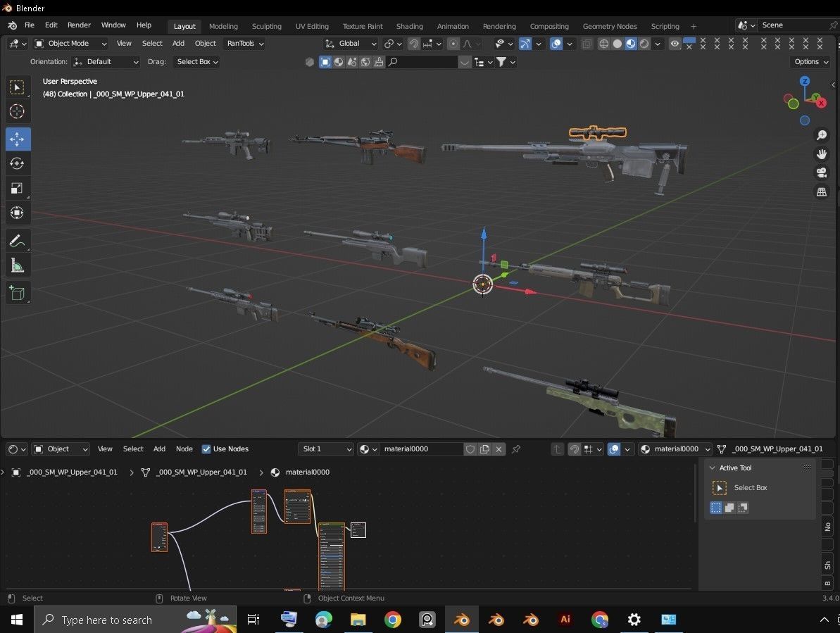Screen dimensions: 840x633
Task: Enable the Use Nodes checkbox
Action: tap(207, 449)
